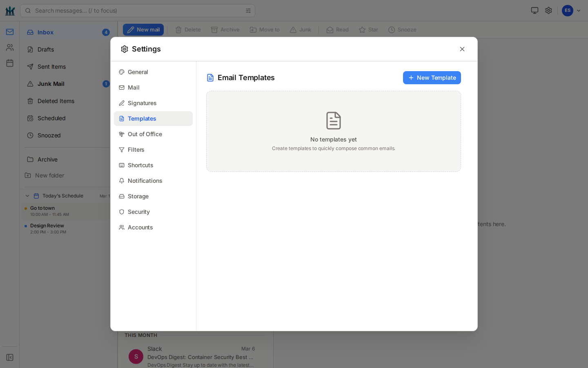Switch to the Signatures settings tab

[x=142, y=103]
